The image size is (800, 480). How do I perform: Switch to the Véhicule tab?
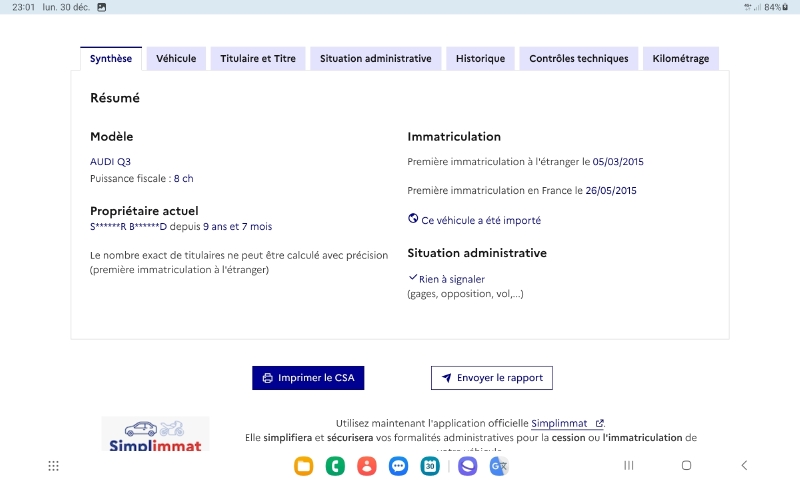click(176, 59)
